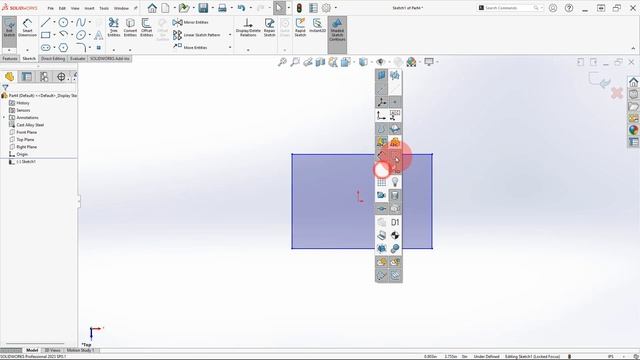Open the Tools menu
The image size is (640, 360).
[x=104, y=8]
